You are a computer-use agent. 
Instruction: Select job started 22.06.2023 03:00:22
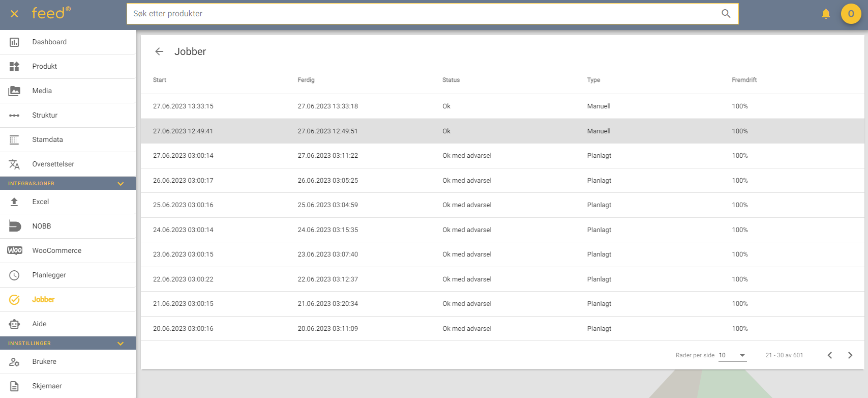click(502, 279)
